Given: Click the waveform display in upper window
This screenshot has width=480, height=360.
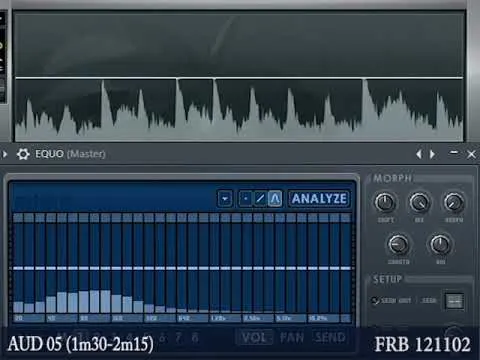Looking at the screenshot, I should coord(239,76).
